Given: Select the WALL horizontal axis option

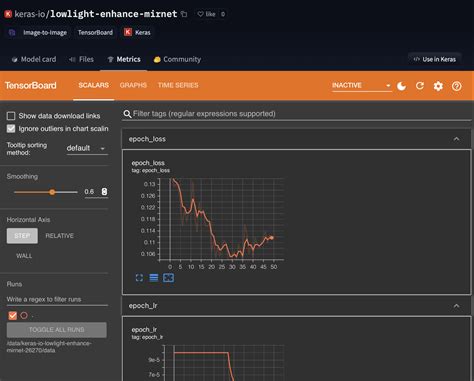Looking at the screenshot, I should [x=24, y=256].
